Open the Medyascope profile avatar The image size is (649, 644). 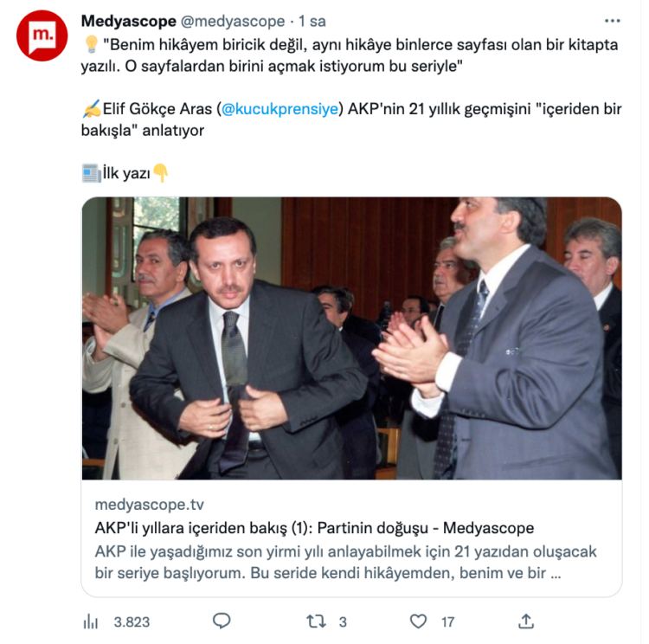[x=42, y=35]
